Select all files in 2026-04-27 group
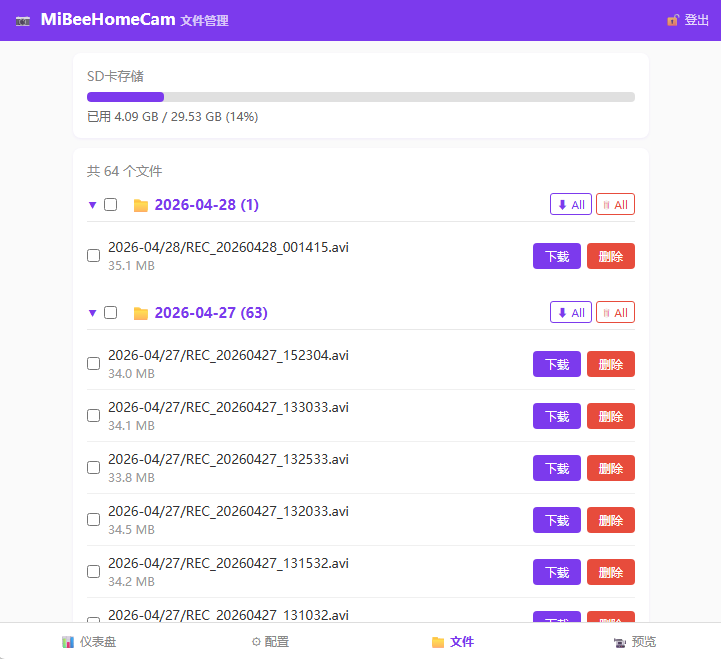Image resolution: width=721 pixels, height=659 pixels. (x=110, y=313)
